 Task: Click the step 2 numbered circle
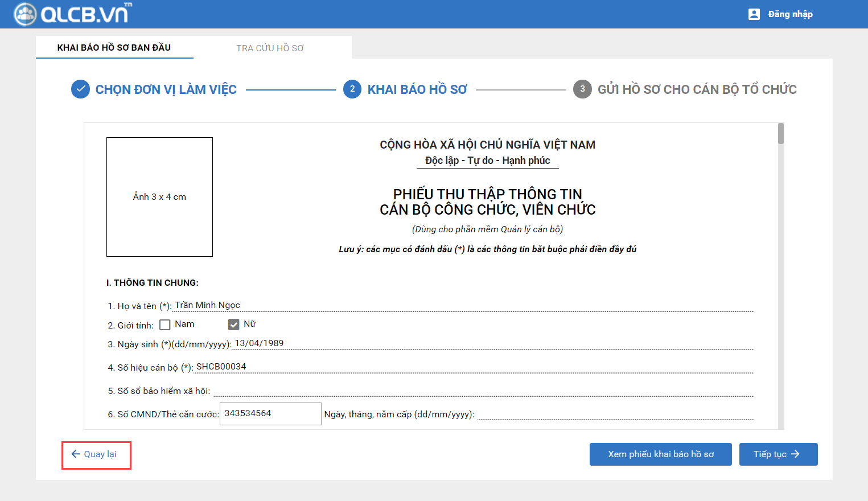[352, 89]
